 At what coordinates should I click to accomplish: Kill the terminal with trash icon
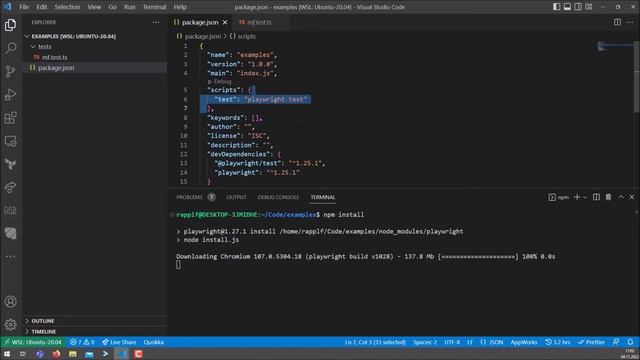tap(609, 197)
